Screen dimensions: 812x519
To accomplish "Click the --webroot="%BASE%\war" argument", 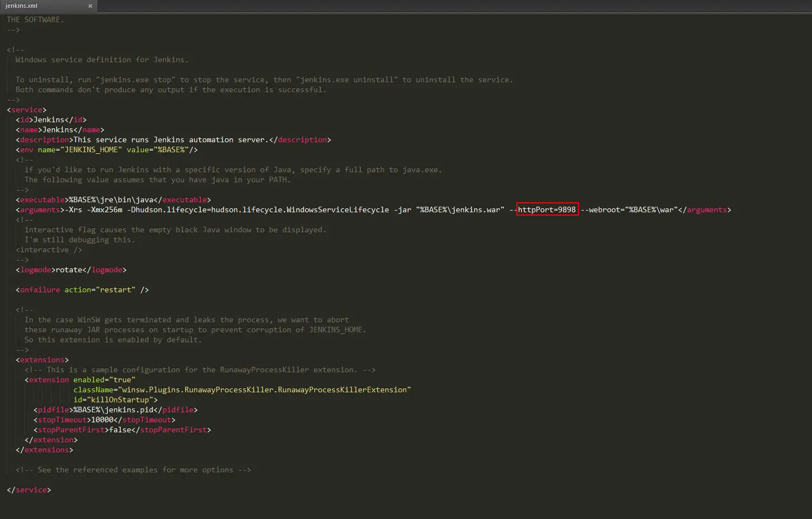I will pyautogui.click(x=629, y=209).
